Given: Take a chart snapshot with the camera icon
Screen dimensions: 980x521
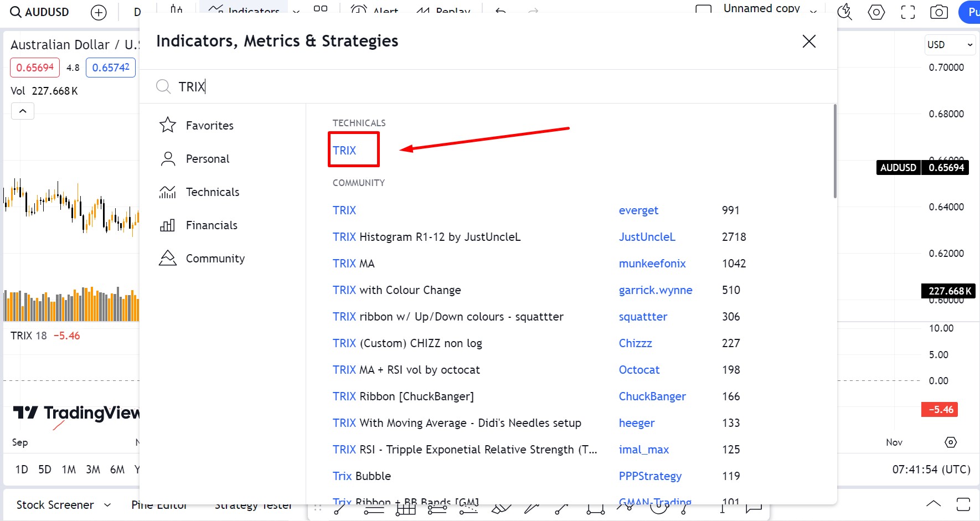Looking at the screenshot, I should 939,12.
